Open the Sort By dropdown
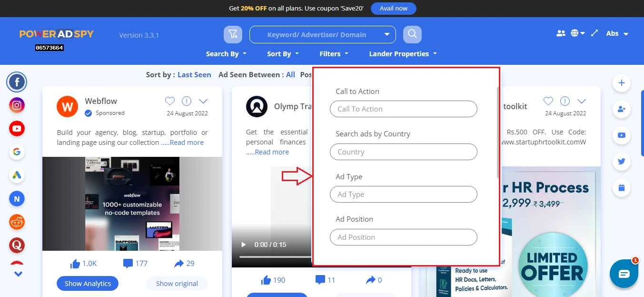644x297 pixels. point(282,54)
